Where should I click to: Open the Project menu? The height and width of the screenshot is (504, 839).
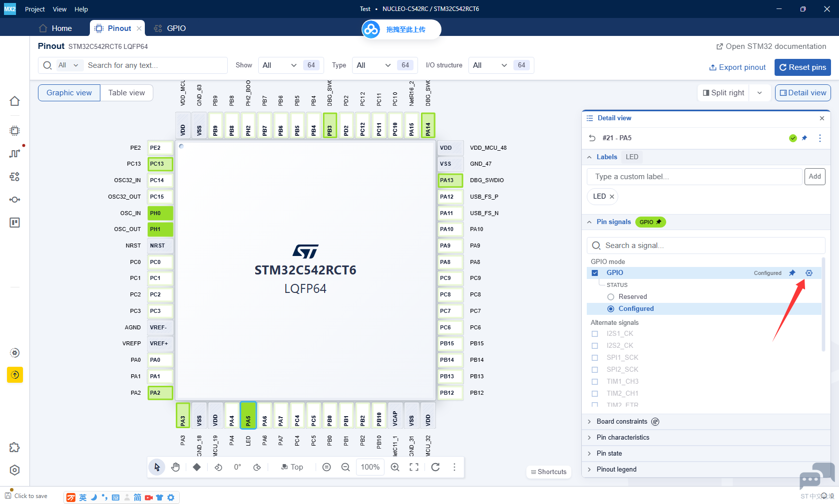click(35, 9)
